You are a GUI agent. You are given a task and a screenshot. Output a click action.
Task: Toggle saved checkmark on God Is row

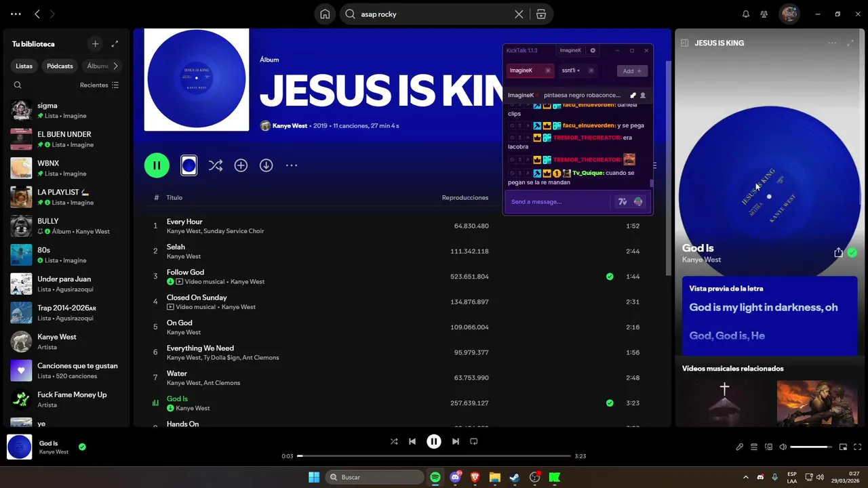coord(610,403)
